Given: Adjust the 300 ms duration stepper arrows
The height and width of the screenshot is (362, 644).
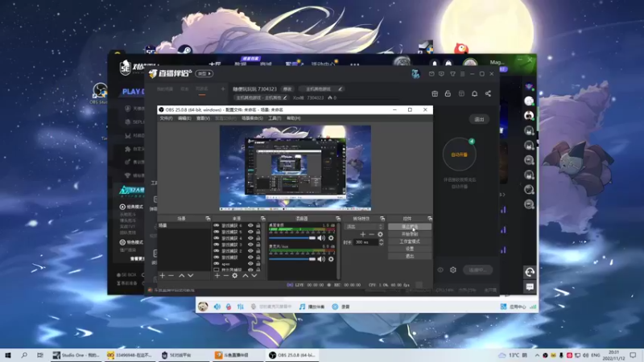Looking at the screenshot, I should pyautogui.click(x=381, y=242).
